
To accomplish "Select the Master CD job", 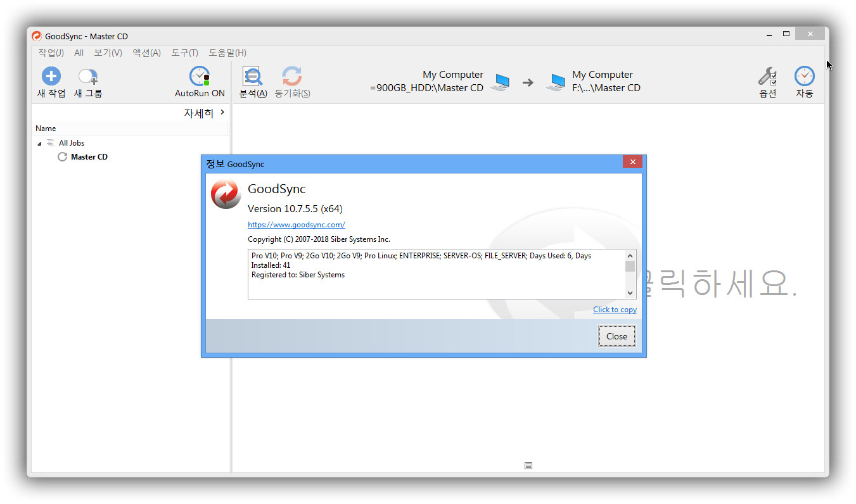I will click(x=89, y=157).
